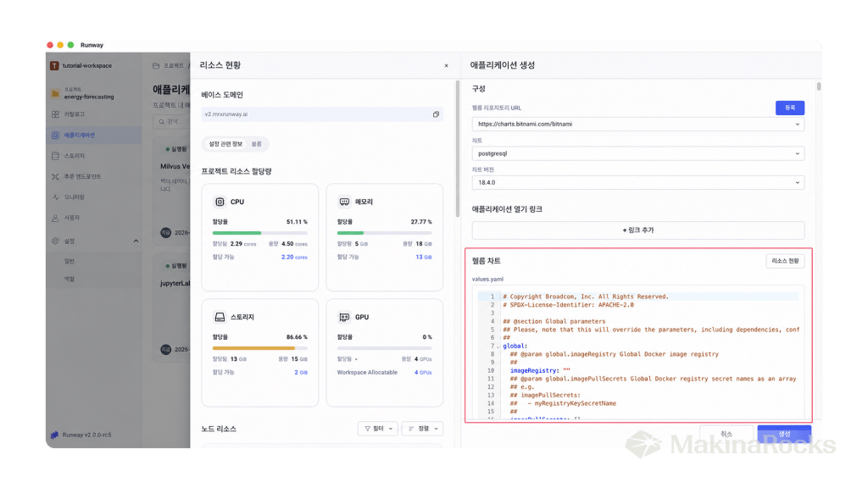This screenshot has width=868, height=488.
Task: Click the 4 GPUs Workspace Allocatable value
Action: (423, 373)
